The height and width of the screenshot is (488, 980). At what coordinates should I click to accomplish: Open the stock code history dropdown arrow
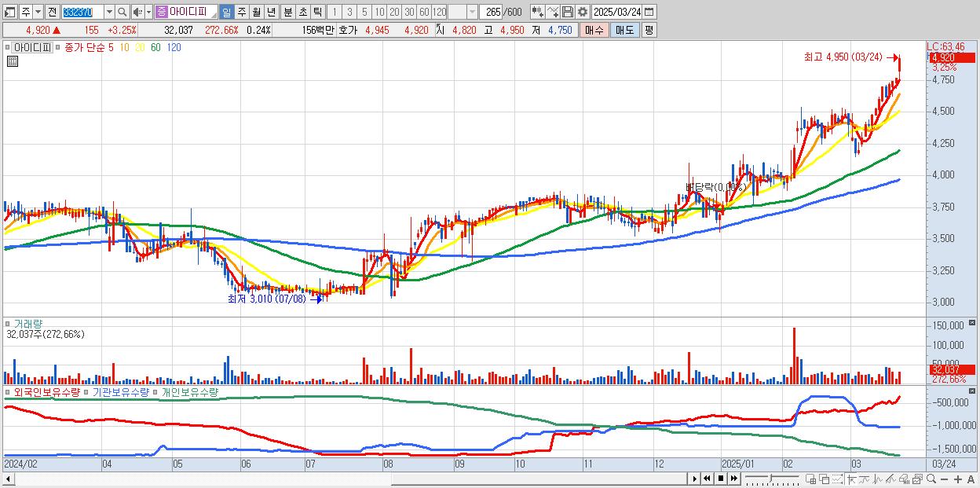(x=109, y=12)
